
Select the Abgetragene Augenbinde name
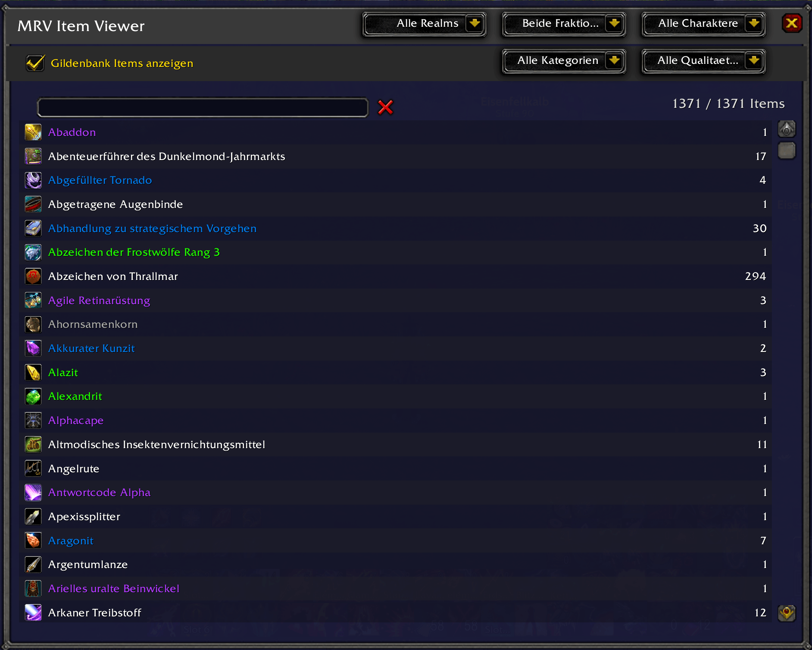[x=116, y=204]
